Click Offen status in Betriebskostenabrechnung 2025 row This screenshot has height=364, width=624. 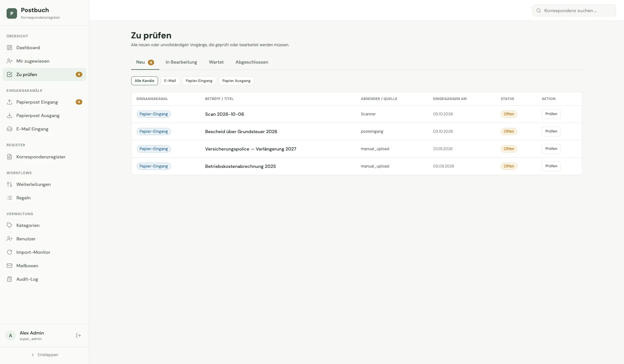[509, 166]
